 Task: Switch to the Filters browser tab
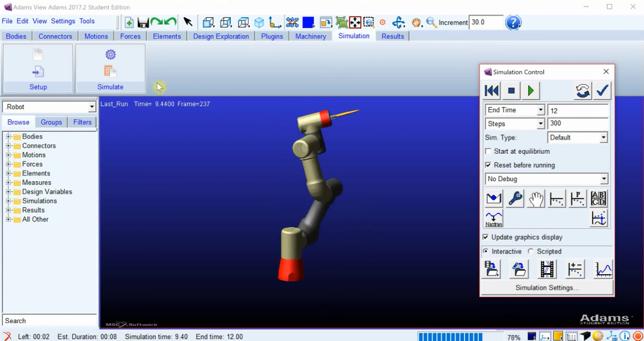pyautogui.click(x=82, y=122)
